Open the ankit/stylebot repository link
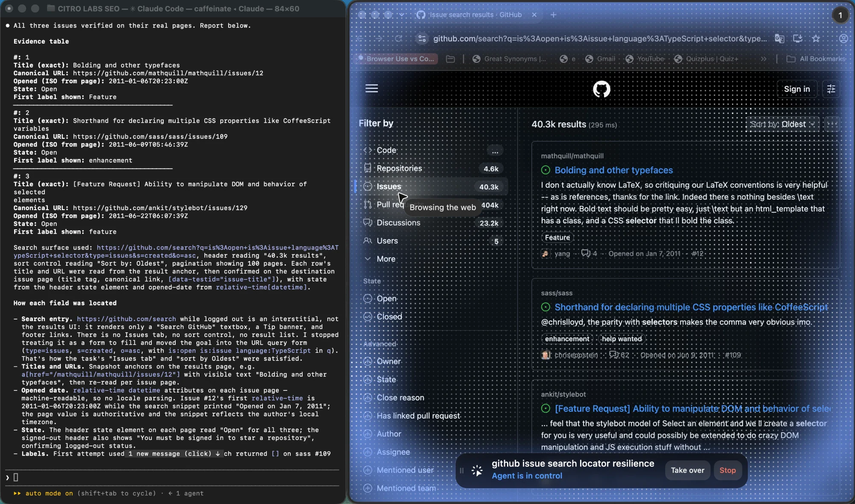 point(563,394)
